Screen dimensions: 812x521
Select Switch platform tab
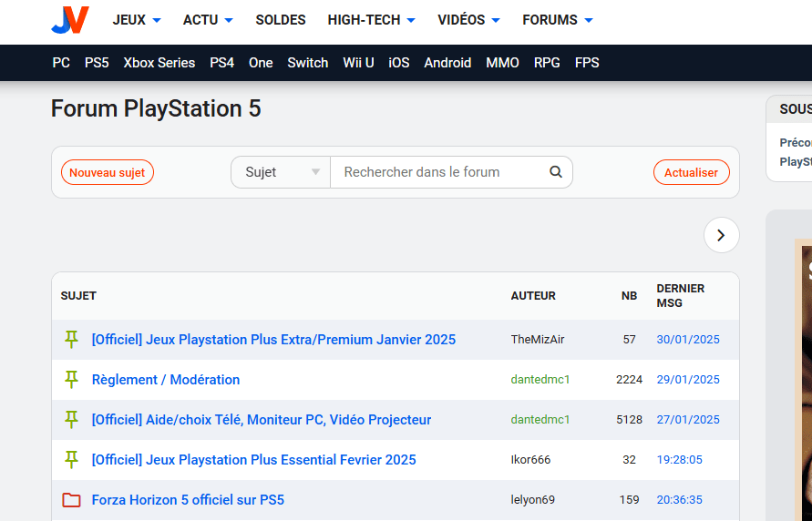[x=308, y=63]
